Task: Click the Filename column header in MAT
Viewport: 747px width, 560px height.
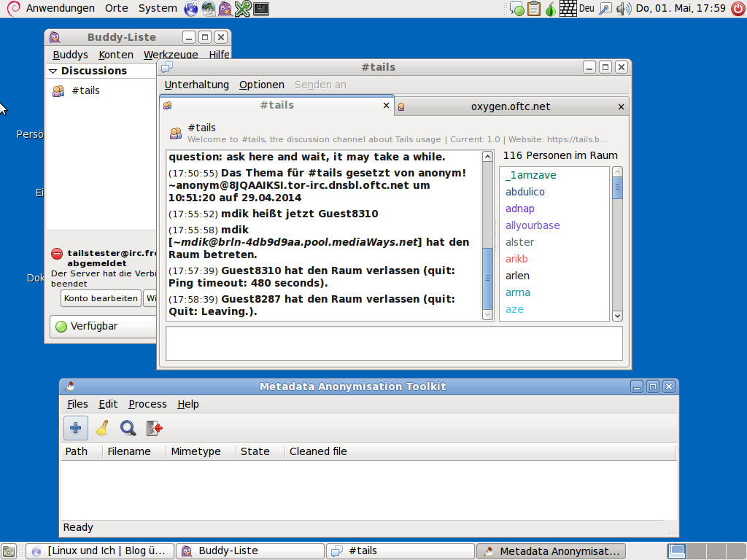Action: (129, 451)
